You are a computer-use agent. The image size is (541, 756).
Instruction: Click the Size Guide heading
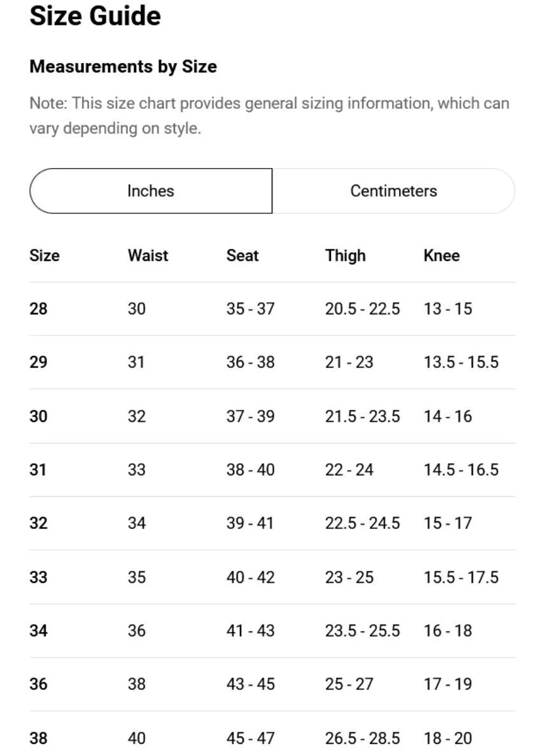pos(95,15)
